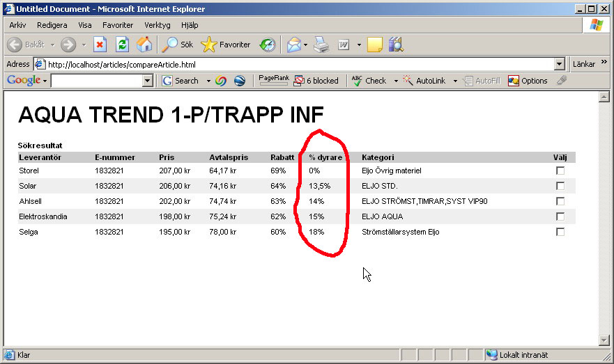The image size is (614, 364).
Task: Click the Edit with Word icon
Action: pos(344,45)
